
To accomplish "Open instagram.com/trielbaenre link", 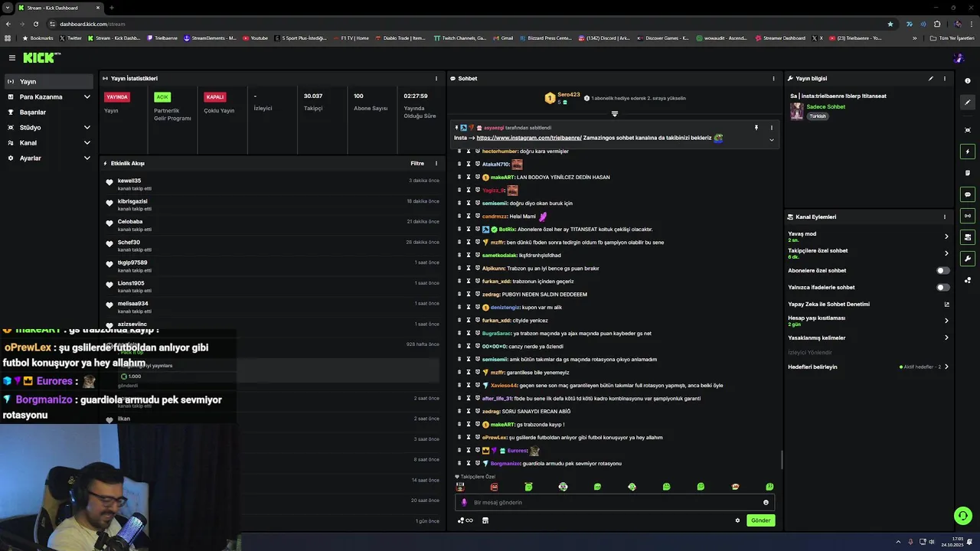I will (x=529, y=138).
